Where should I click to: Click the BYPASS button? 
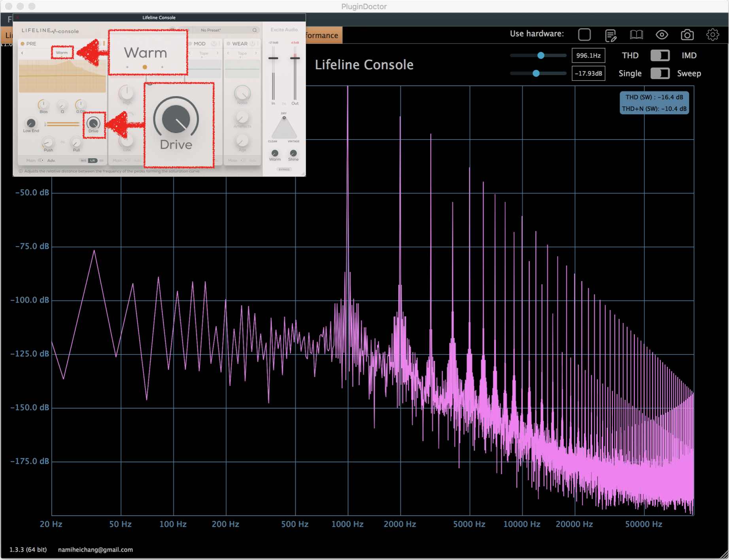[x=284, y=170]
